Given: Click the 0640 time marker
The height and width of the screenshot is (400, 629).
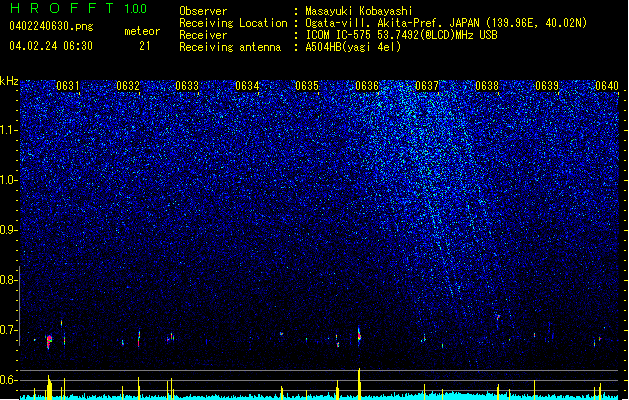Looking at the screenshot, I should tap(607, 86).
